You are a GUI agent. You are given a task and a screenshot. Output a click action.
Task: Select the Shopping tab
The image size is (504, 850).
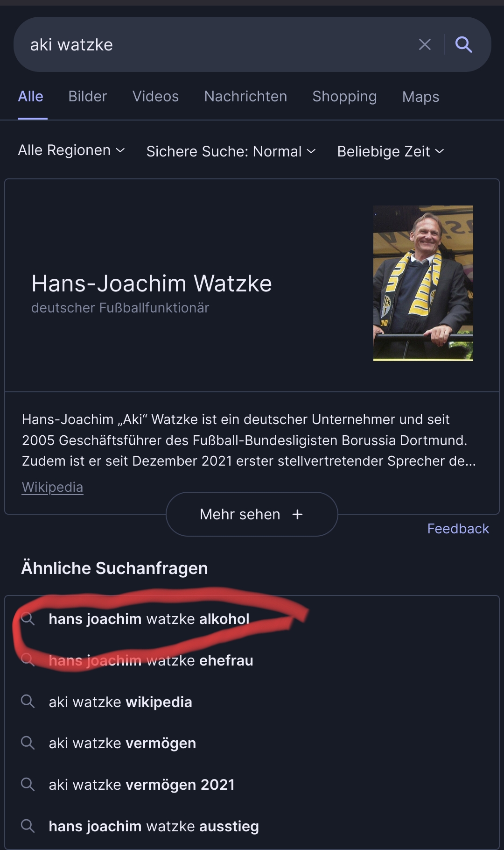pos(344,96)
